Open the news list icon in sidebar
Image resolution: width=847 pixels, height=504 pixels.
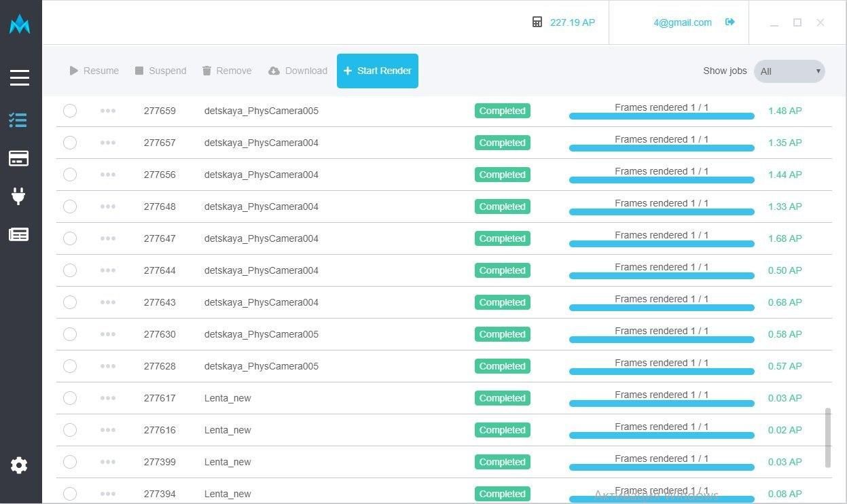(x=18, y=234)
